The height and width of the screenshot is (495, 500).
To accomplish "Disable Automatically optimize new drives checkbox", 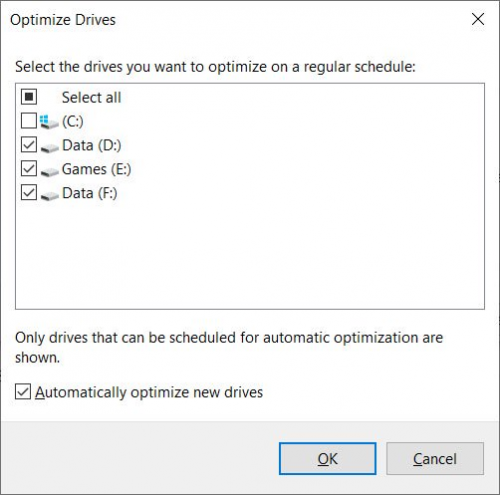I will (x=23, y=392).
